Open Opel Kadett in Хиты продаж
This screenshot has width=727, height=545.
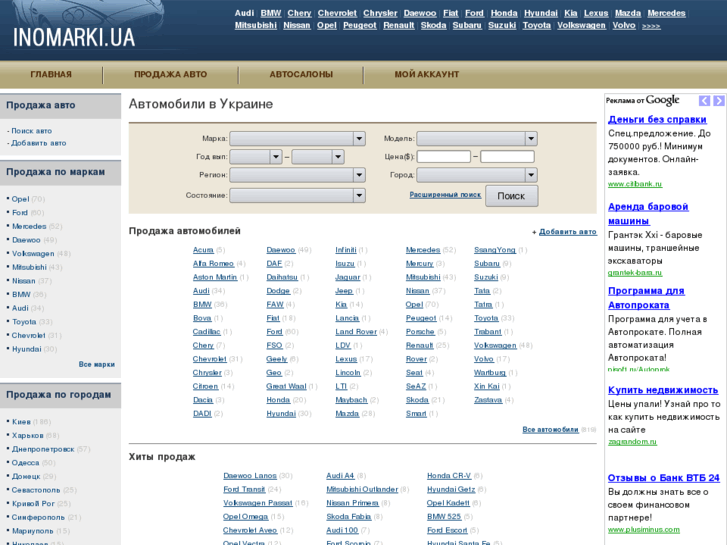[x=448, y=503]
